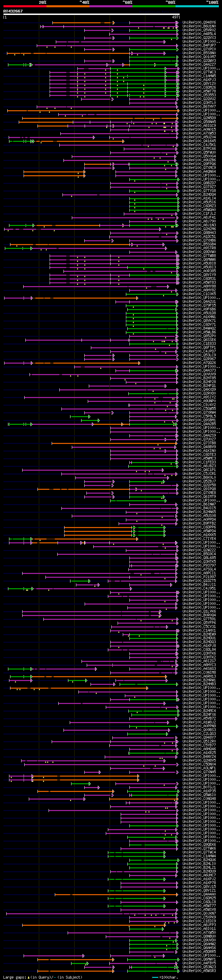Open hit UniRef100_A4R5L4
The height and width of the screenshot is (980, 222).
(x=199, y=34)
